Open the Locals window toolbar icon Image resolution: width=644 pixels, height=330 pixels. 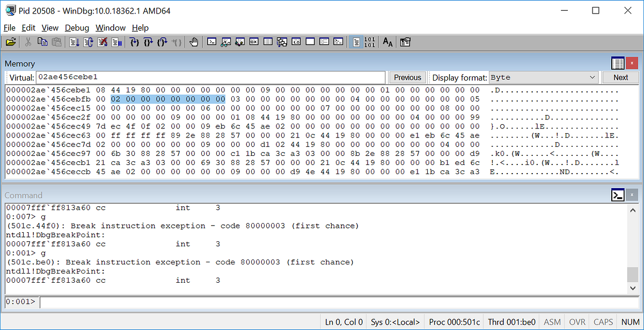click(x=239, y=41)
